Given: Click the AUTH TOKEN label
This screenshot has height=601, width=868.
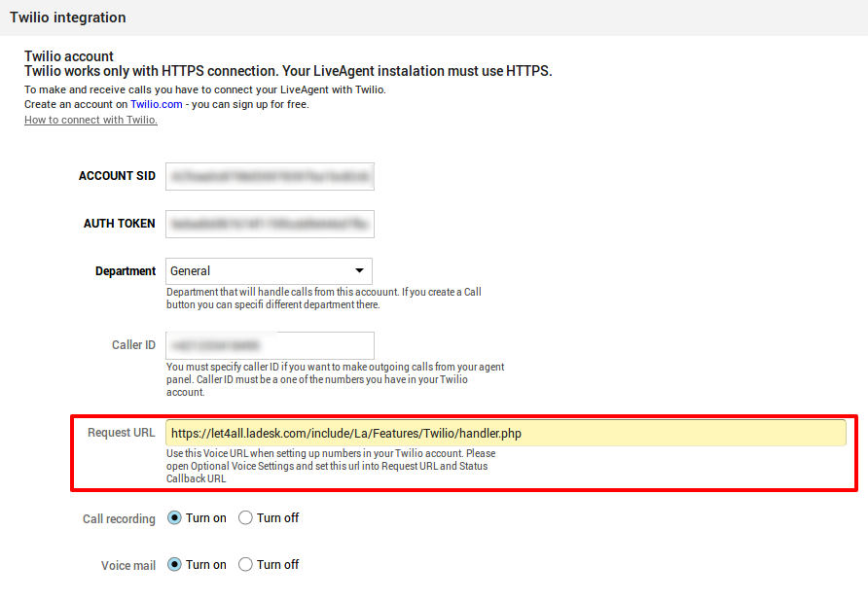Looking at the screenshot, I should (119, 224).
